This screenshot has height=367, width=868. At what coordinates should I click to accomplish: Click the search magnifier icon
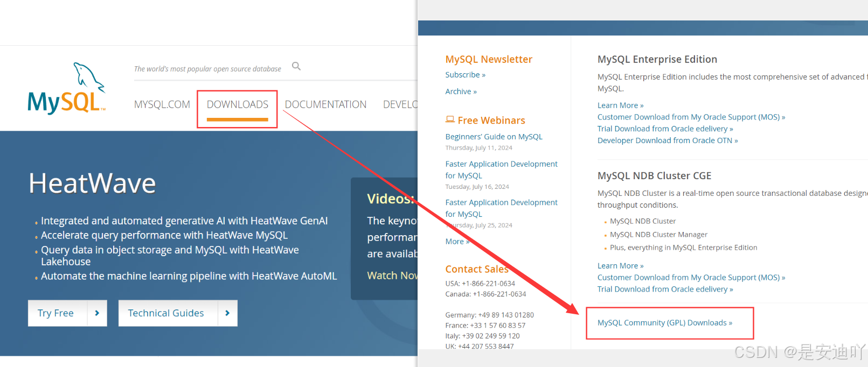[x=296, y=66]
